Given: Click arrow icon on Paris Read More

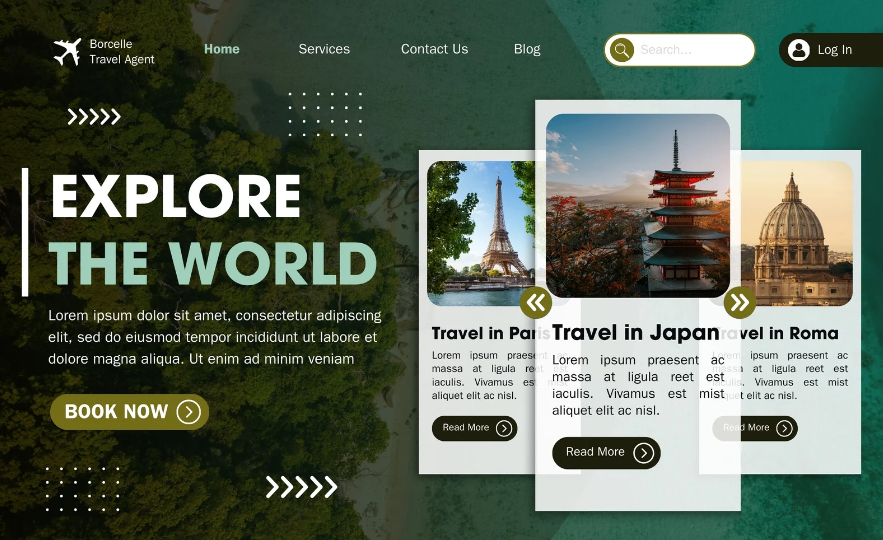Looking at the screenshot, I should coord(504,428).
